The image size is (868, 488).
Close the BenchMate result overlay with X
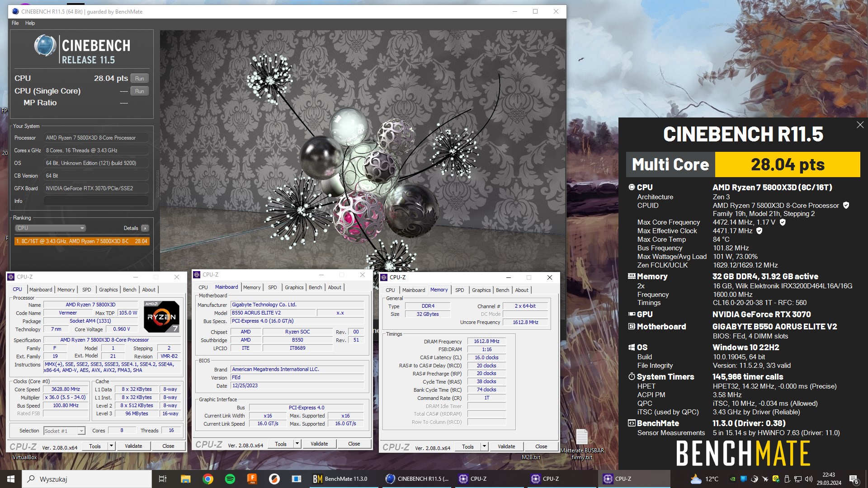pos(860,125)
